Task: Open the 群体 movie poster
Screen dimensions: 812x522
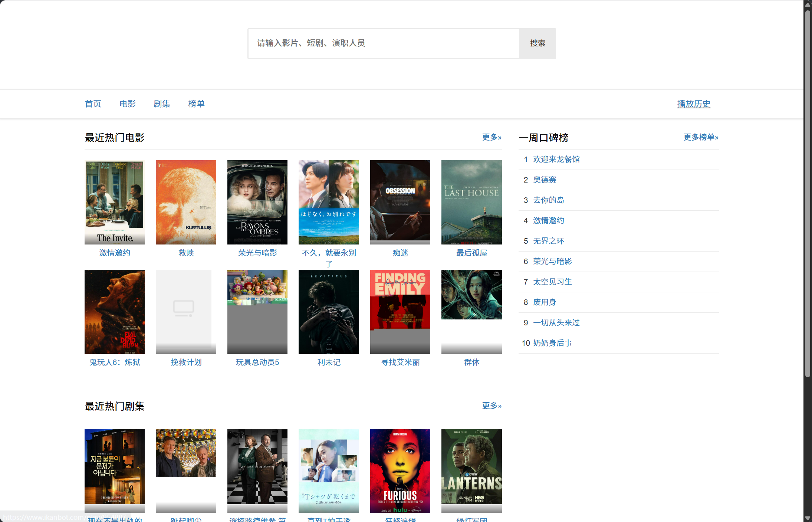Action: pyautogui.click(x=471, y=312)
